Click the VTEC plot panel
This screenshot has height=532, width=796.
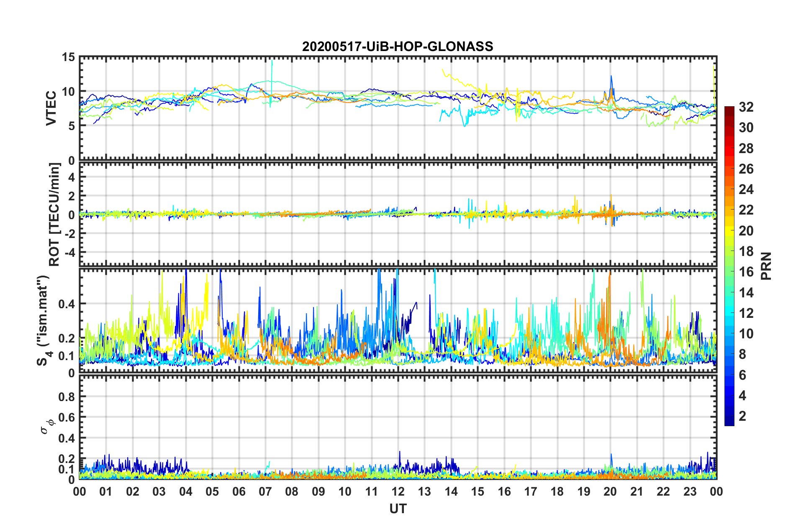coord(398,108)
